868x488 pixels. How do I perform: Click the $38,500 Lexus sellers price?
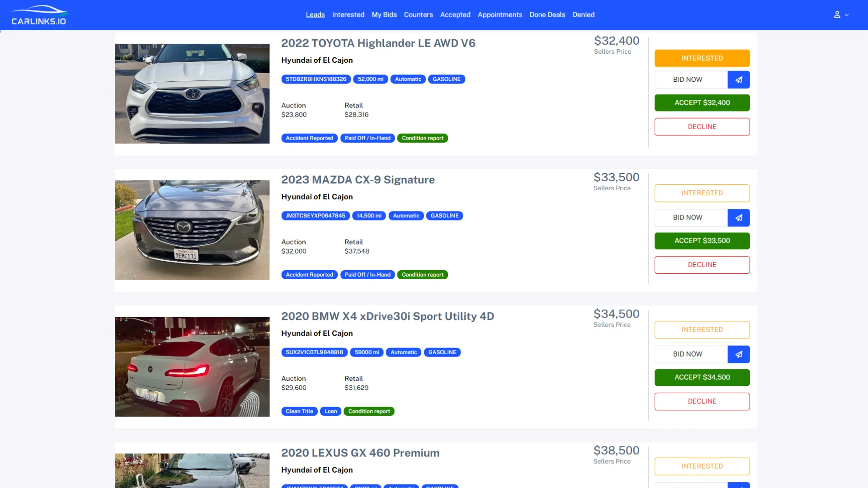tap(616, 450)
